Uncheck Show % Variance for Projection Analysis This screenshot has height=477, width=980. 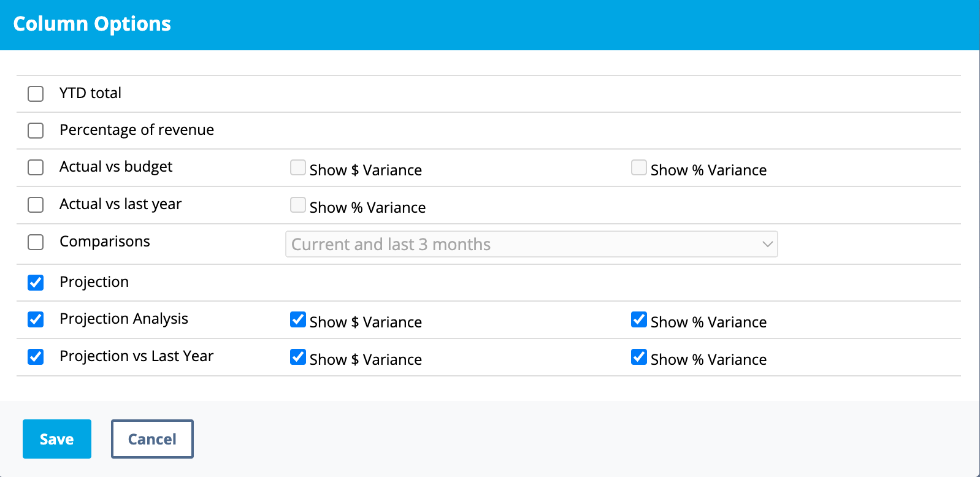tap(639, 319)
